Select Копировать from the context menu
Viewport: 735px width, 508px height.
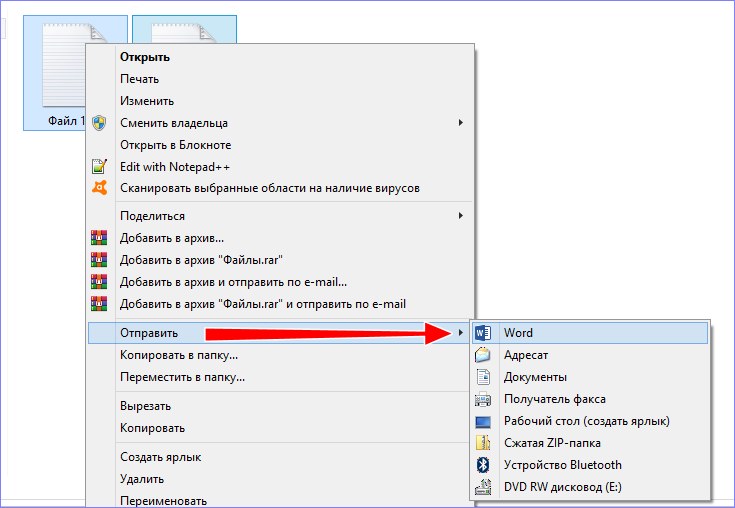tap(280, 428)
